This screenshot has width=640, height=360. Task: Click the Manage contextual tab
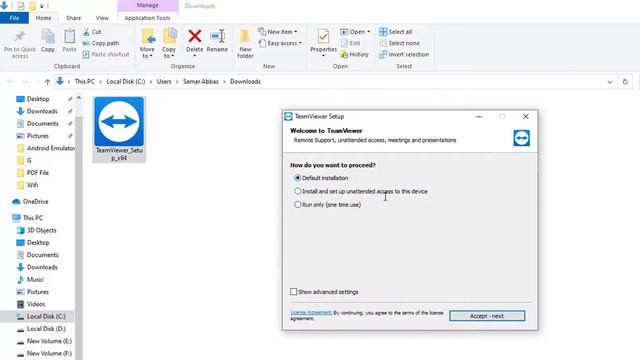[x=147, y=6]
